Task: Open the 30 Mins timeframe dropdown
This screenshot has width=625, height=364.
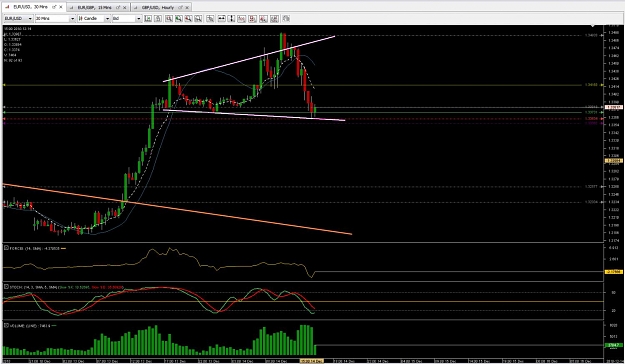Action: [x=55, y=18]
